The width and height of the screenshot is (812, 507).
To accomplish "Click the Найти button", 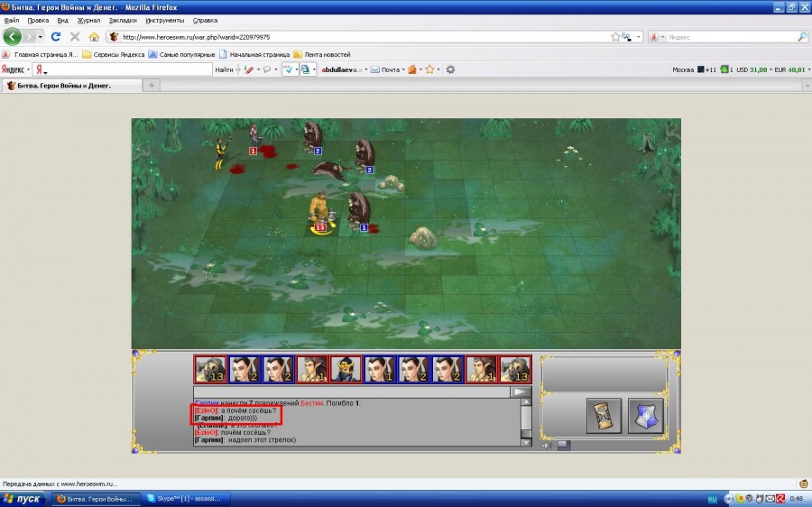I will (x=224, y=69).
